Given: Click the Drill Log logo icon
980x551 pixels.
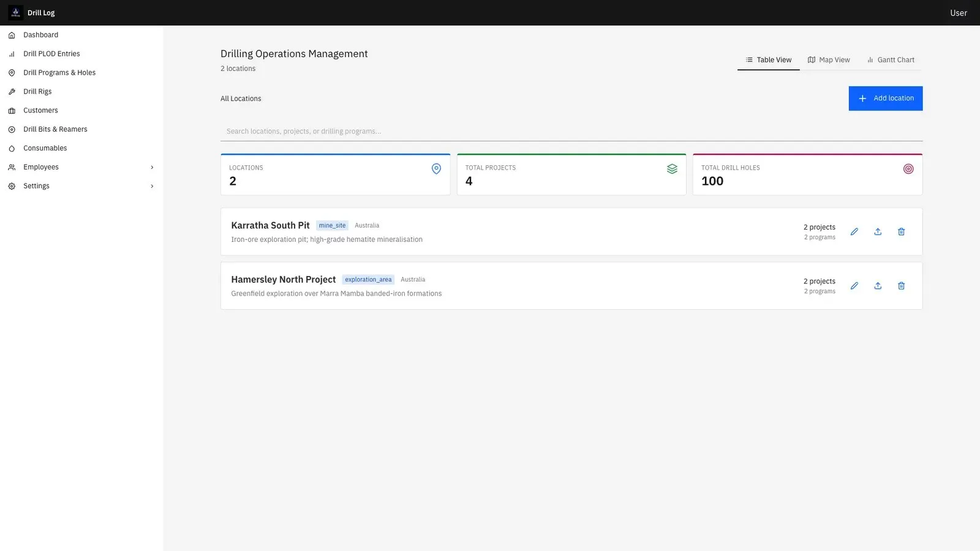Looking at the screenshot, I should pyautogui.click(x=15, y=12).
